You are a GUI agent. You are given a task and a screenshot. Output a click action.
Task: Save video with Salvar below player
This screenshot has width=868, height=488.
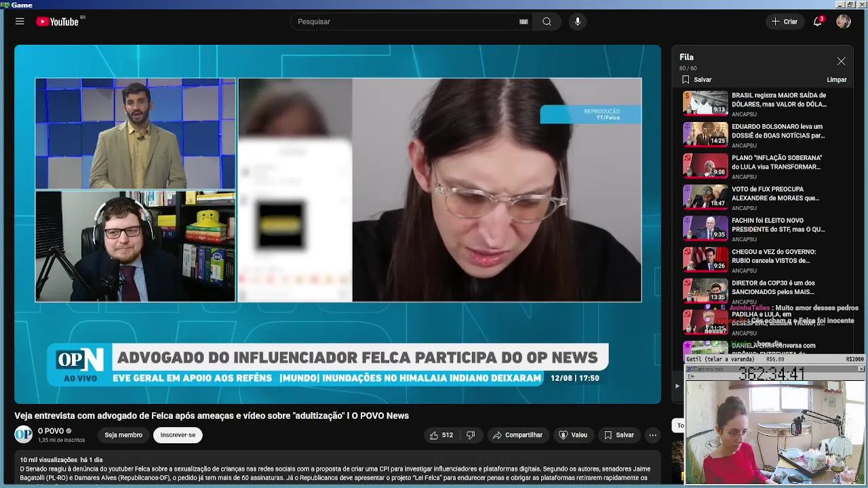tap(618, 435)
